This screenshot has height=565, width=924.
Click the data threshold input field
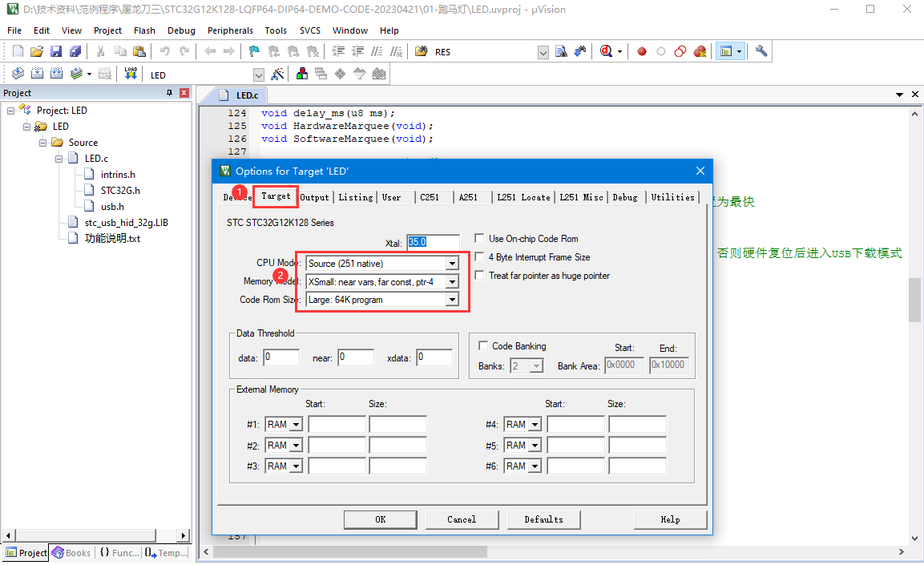click(281, 357)
